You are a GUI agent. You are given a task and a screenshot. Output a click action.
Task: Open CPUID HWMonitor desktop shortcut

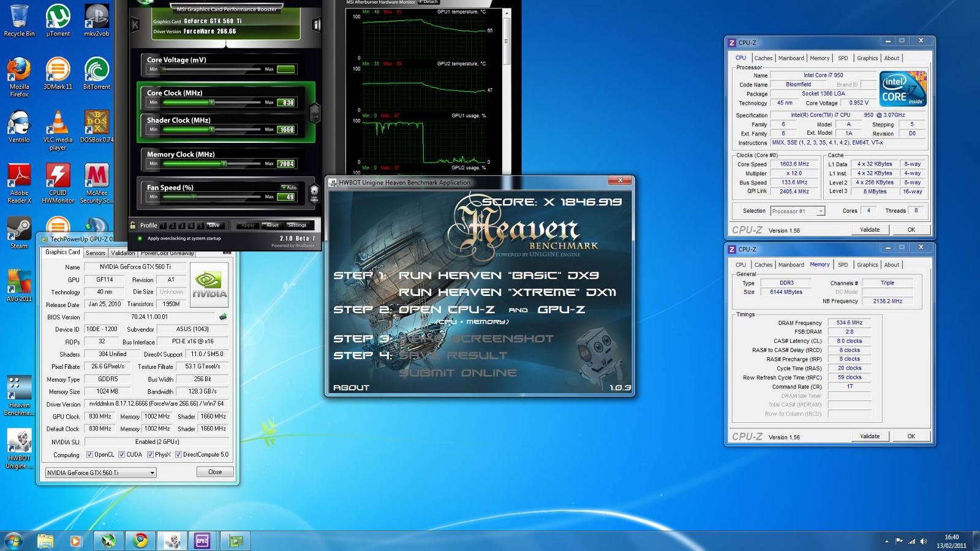pyautogui.click(x=58, y=183)
